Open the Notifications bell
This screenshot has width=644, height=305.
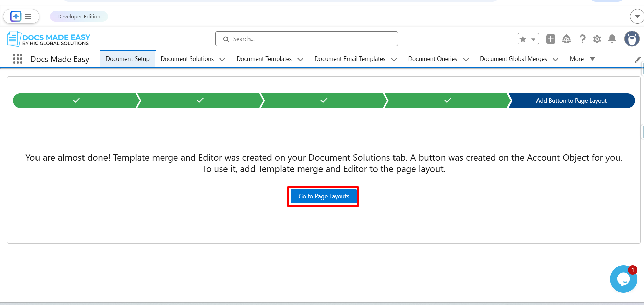(612, 39)
